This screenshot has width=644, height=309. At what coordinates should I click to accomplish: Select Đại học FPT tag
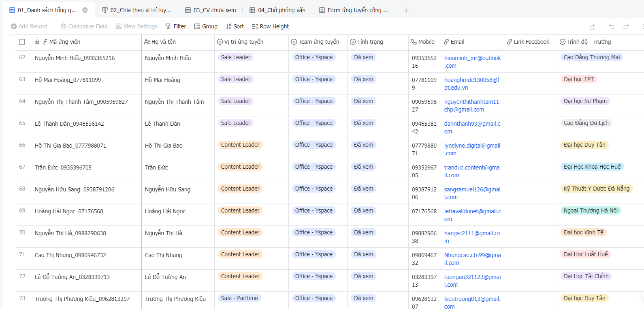click(579, 79)
